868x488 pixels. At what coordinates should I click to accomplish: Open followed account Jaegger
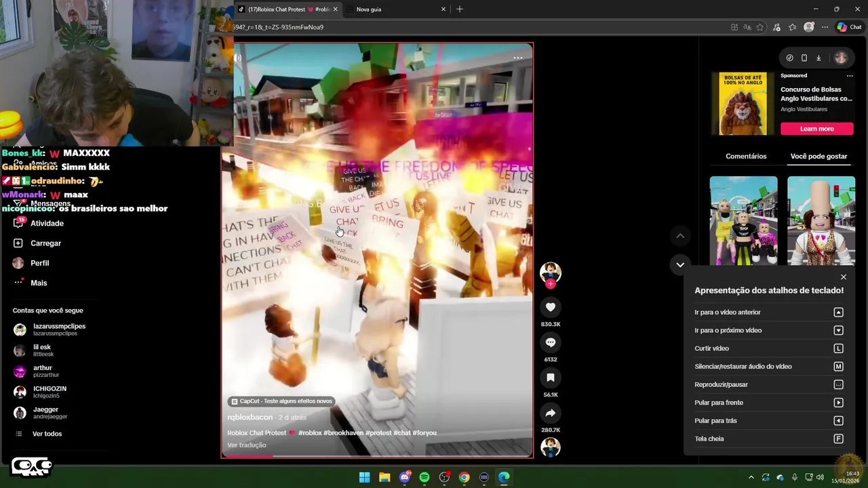tap(41, 413)
